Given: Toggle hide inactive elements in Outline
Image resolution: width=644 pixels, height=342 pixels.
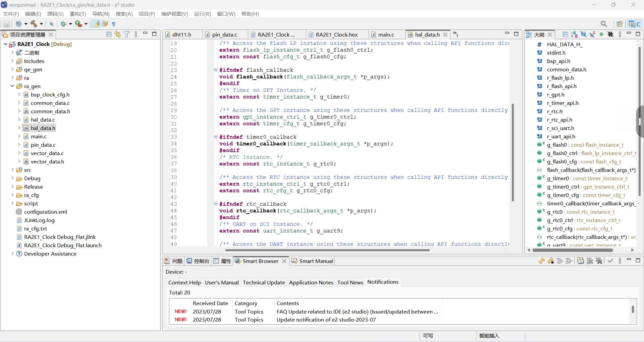Looking at the screenshot, I should click(610, 34).
